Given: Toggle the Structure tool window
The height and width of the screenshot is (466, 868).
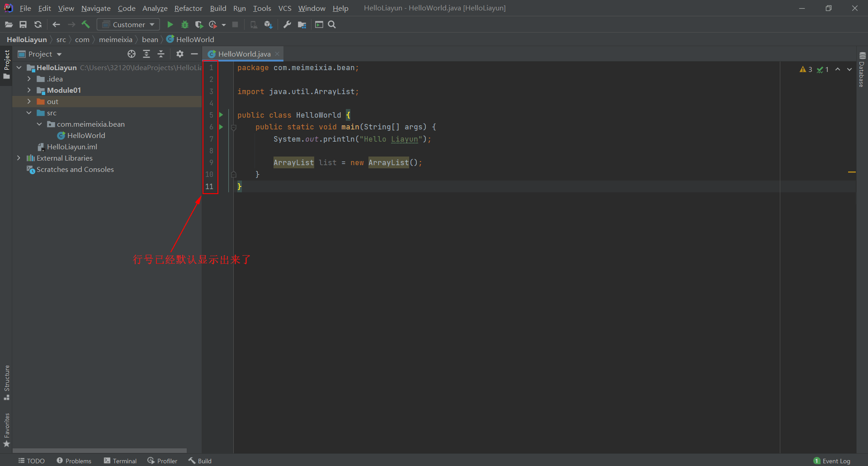Looking at the screenshot, I should tap(6, 382).
